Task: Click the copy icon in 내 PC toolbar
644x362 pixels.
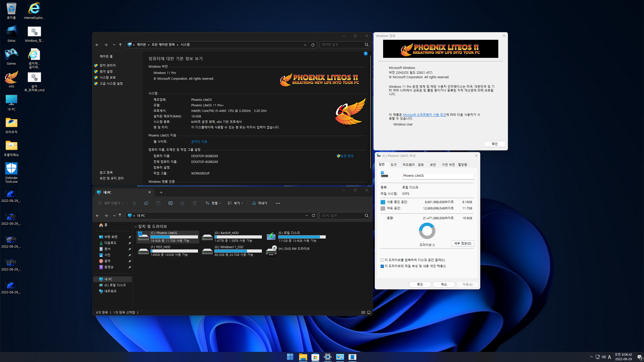Action: [146, 203]
